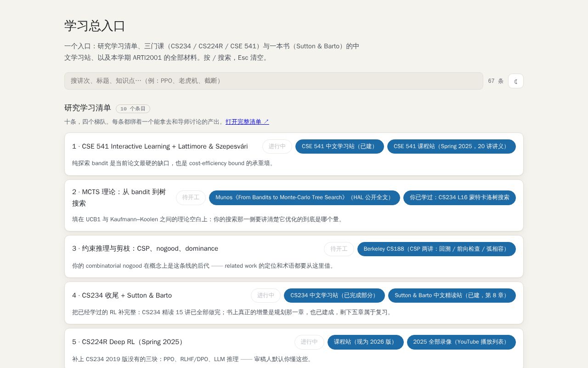Toggle dark mode moon icon

[515, 81]
